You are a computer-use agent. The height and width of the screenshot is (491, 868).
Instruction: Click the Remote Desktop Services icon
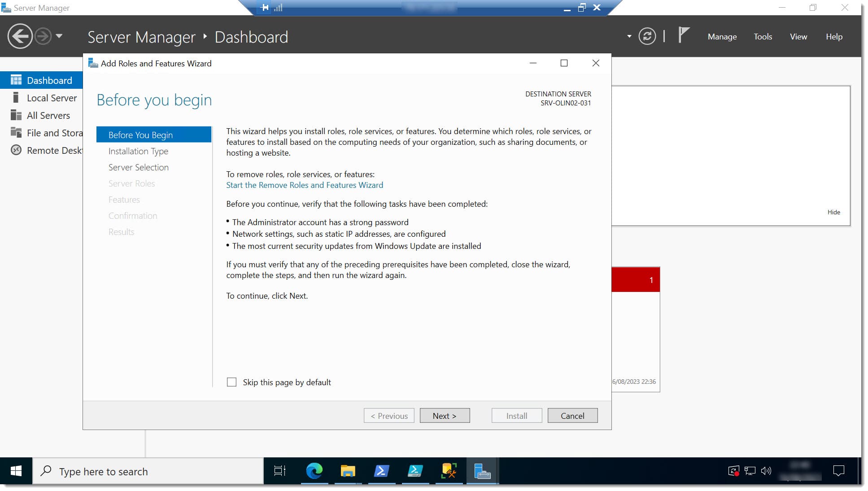pos(16,150)
